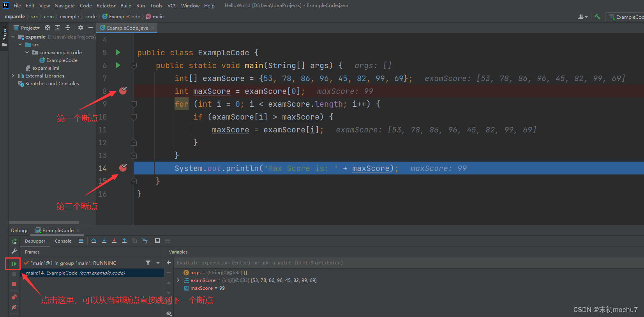Resume program with the green play-bar icon
The height and width of the screenshot is (317, 644).
pyautogui.click(x=14, y=264)
